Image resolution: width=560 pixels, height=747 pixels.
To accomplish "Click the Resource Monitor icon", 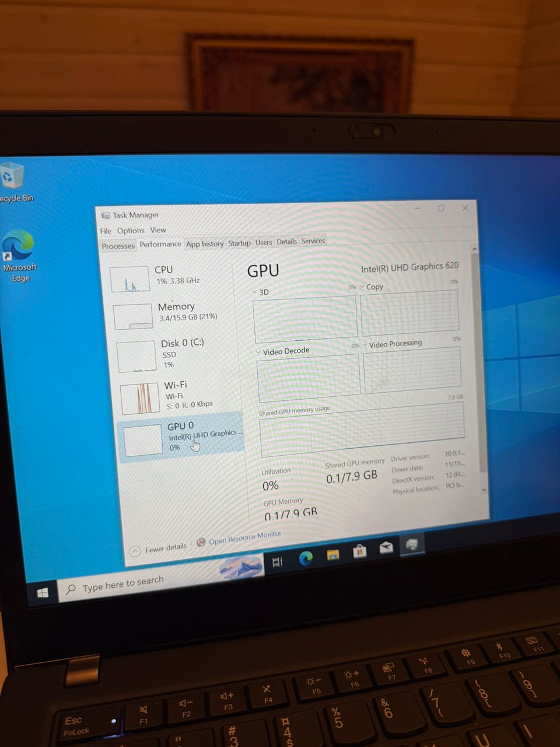I will (x=201, y=542).
